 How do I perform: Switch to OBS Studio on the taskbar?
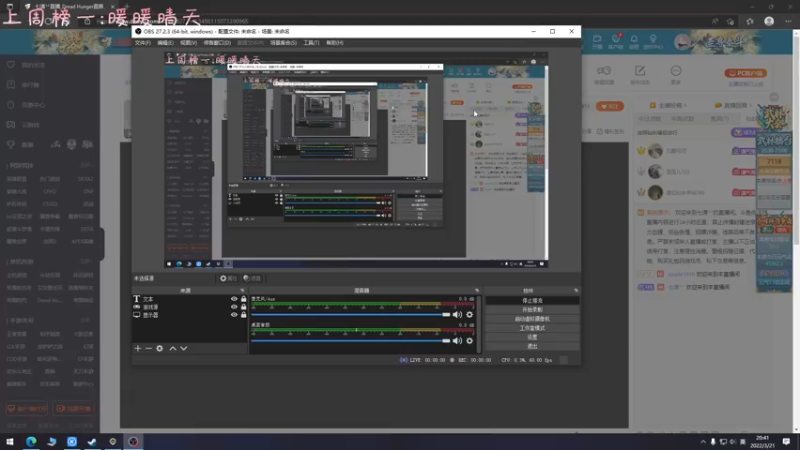tap(133, 441)
